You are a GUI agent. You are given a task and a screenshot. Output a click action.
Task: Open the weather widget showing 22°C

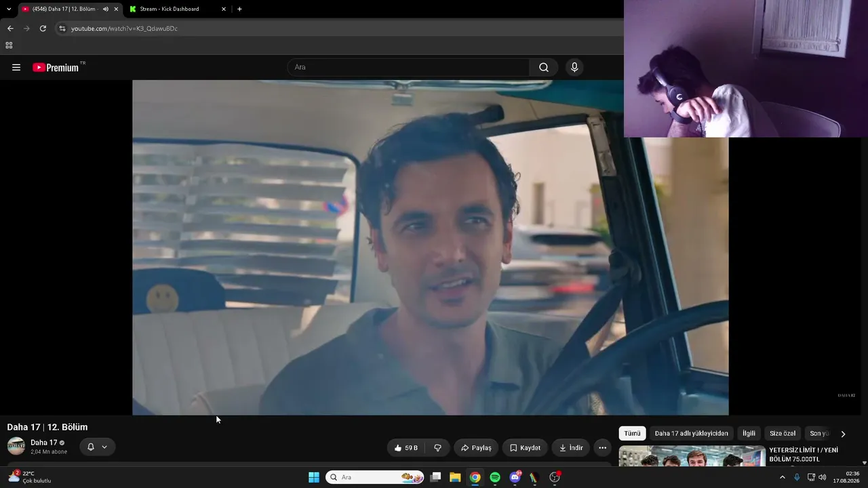29,477
